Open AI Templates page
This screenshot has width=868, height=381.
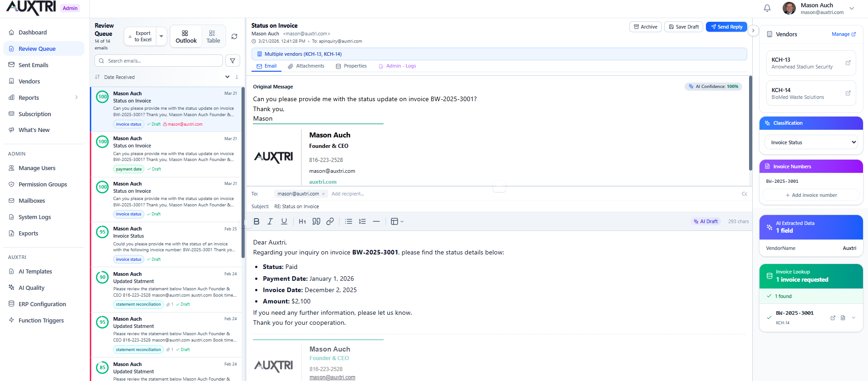pos(44,271)
